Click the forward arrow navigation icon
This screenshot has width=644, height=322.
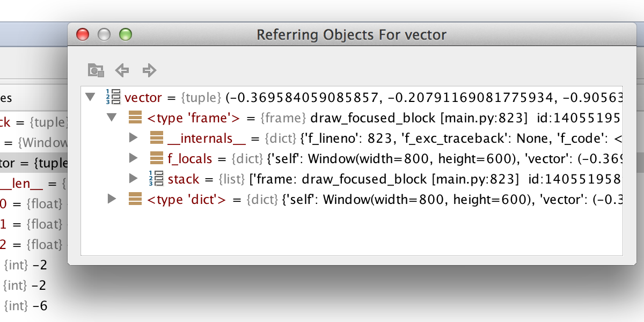point(149,70)
